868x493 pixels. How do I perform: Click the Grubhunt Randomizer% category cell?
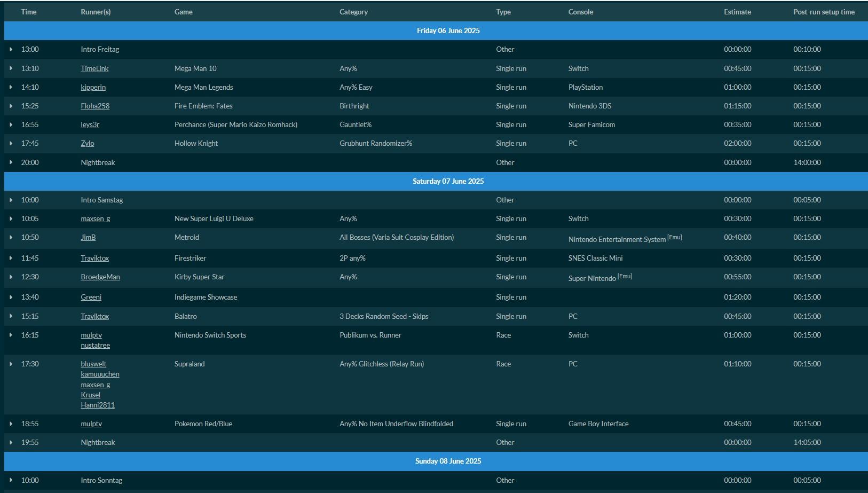pyautogui.click(x=376, y=143)
